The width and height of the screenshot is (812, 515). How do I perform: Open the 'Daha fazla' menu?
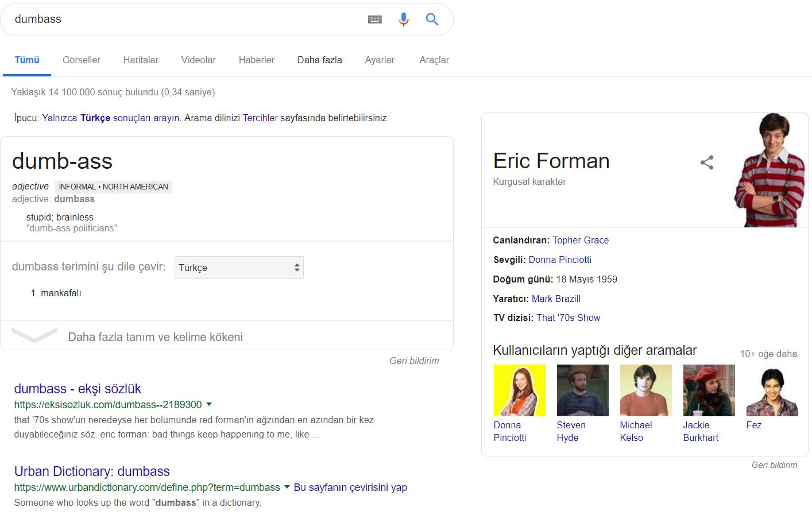click(319, 60)
